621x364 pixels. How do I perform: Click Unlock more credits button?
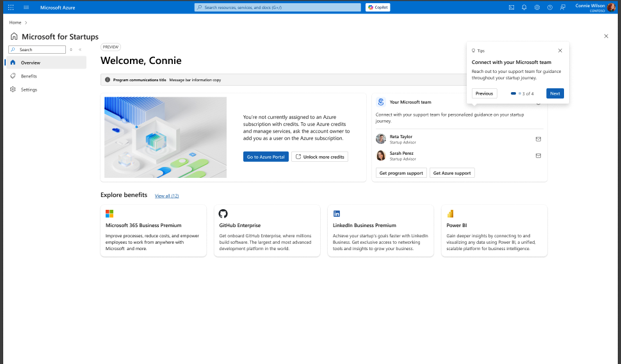pos(319,157)
